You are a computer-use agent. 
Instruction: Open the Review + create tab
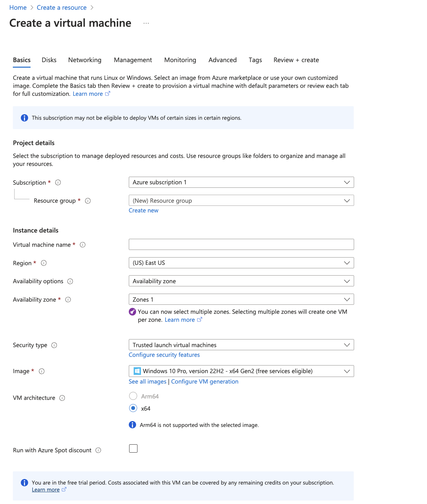[296, 60]
